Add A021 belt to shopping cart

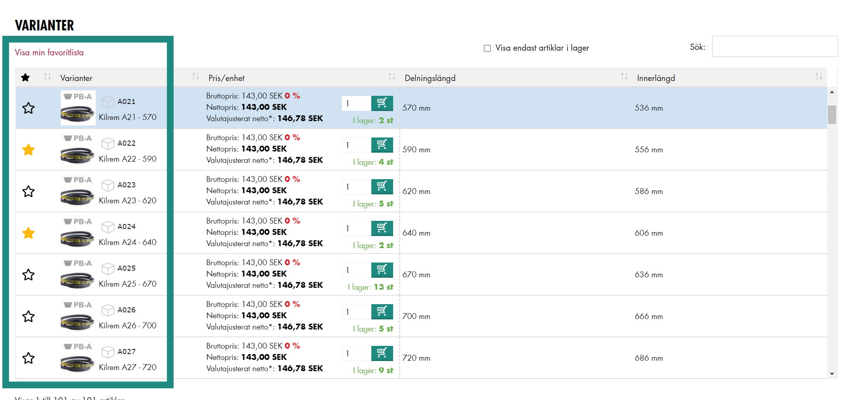click(381, 103)
